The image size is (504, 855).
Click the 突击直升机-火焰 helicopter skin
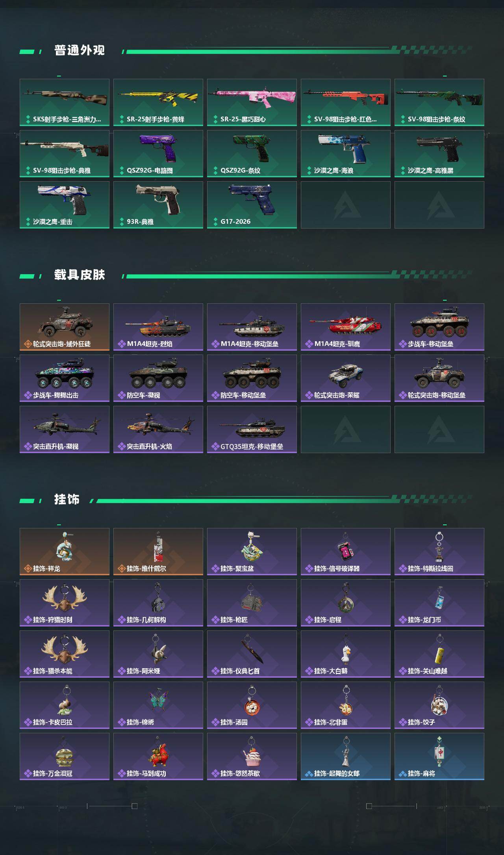click(x=158, y=429)
